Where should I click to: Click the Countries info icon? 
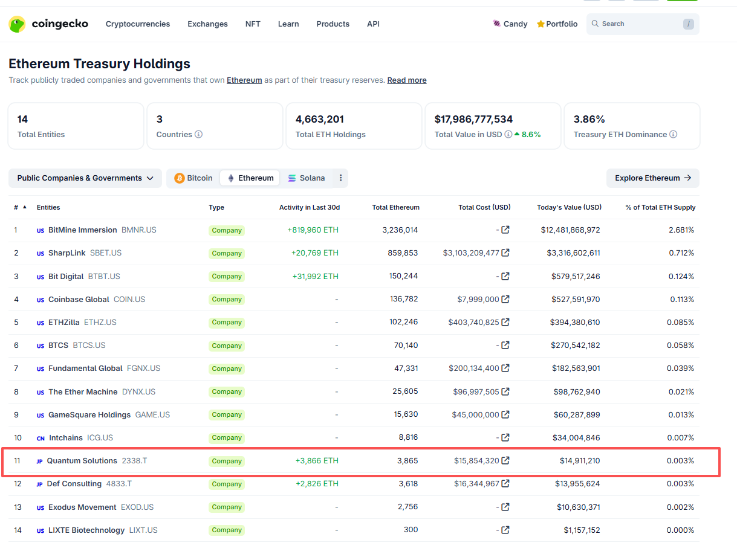pyautogui.click(x=198, y=135)
